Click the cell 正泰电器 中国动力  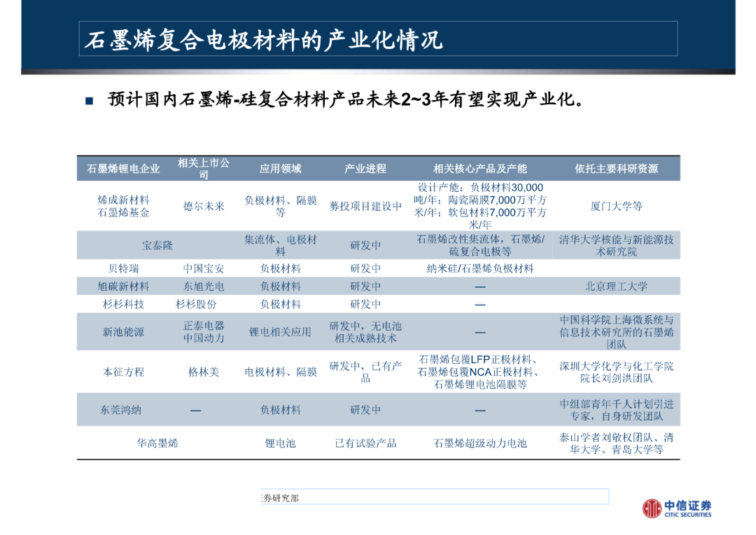pos(204,332)
